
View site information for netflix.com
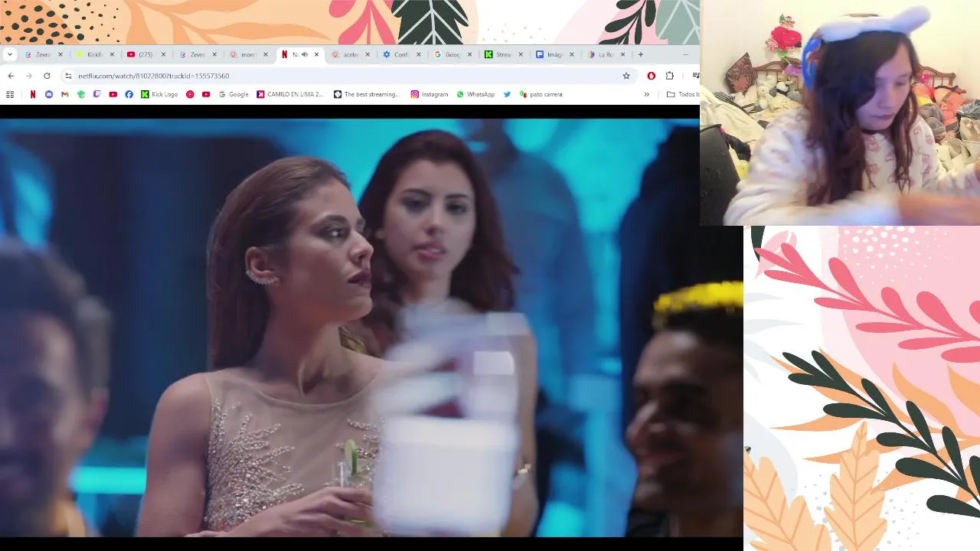pos(68,76)
